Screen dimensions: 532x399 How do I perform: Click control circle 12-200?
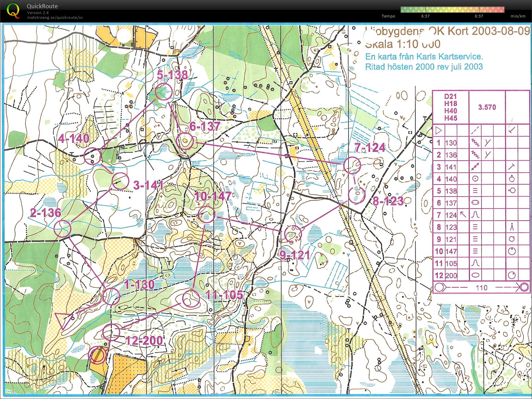pos(111,332)
